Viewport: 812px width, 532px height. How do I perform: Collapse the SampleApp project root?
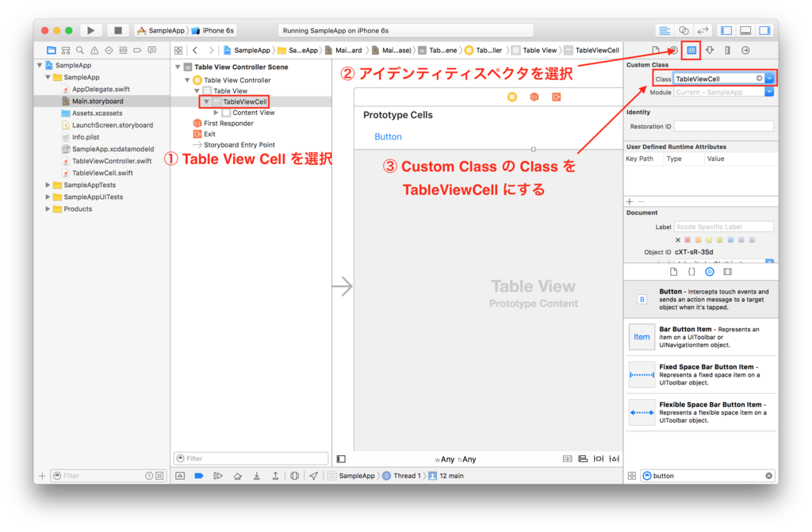click(40, 65)
